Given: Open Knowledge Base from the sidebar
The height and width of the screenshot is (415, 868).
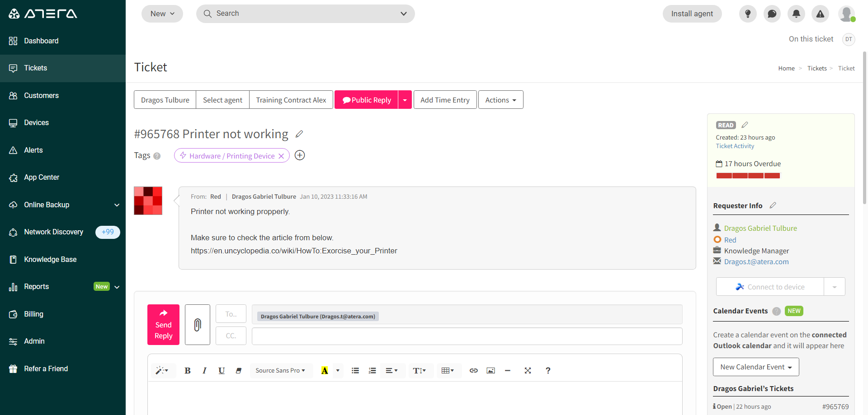Looking at the screenshot, I should coord(50,259).
